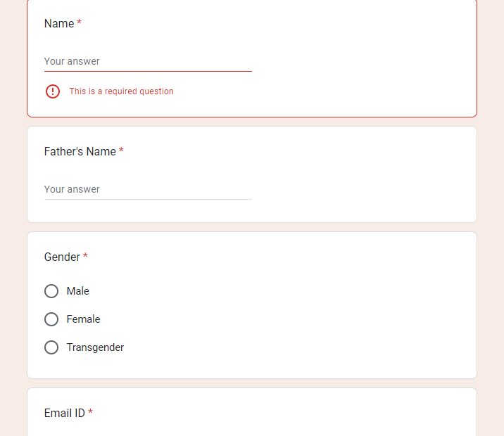The width and height of the screenshot is (504, 436).
Task: Click the "This is a required question" message
Action: (122, 91)
